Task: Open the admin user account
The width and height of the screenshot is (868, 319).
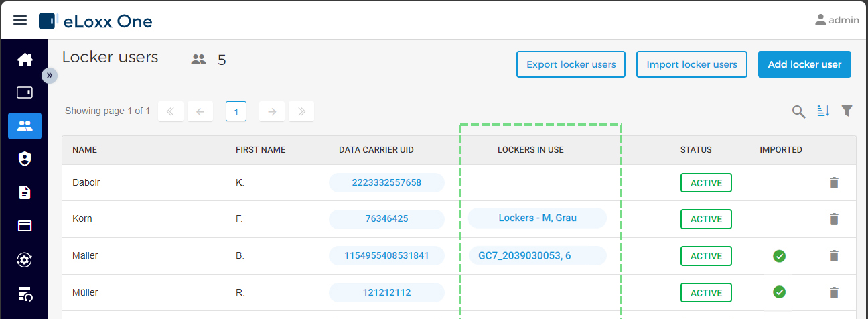Action: [837, 20]
